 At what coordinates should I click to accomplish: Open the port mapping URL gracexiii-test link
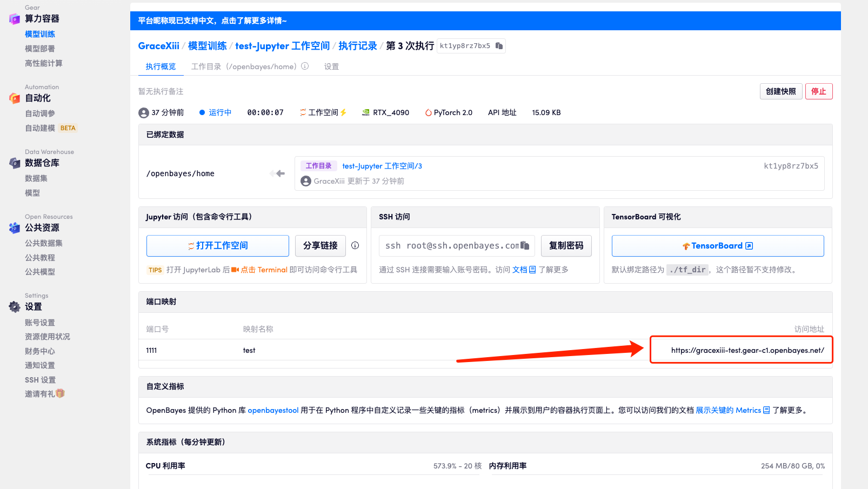point(747,350)
